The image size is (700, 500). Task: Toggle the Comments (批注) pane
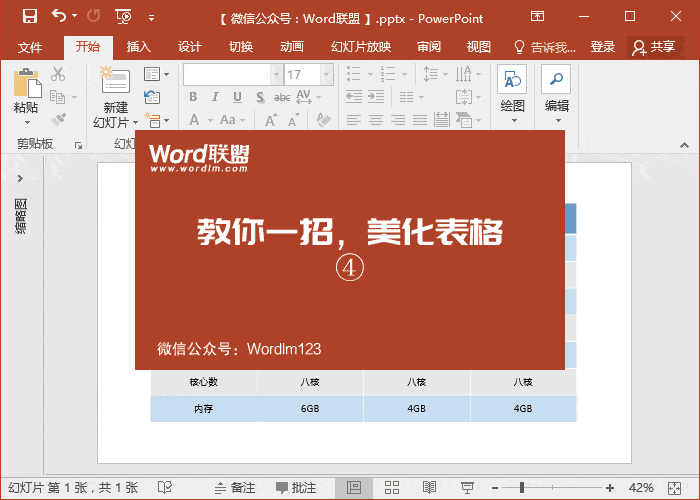pos(296,488)
